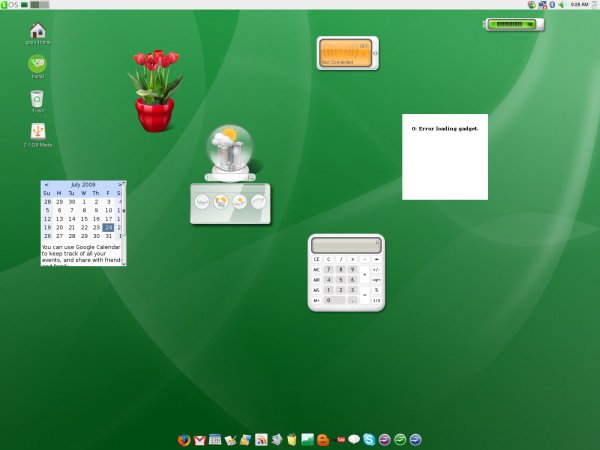Open the yellow shopping bag dock icon
The width and height of the screenshot is (600, 450).
pos(292,440)
